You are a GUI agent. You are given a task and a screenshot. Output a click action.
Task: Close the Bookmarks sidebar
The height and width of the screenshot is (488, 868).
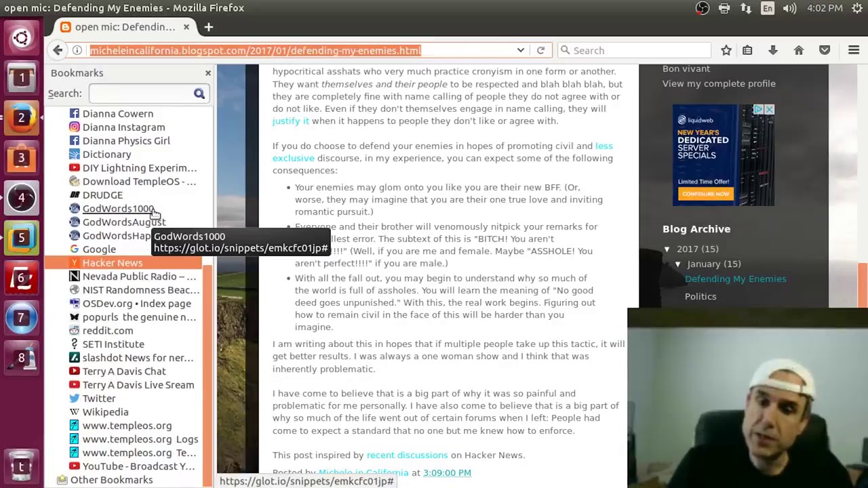tap(208, 73)
